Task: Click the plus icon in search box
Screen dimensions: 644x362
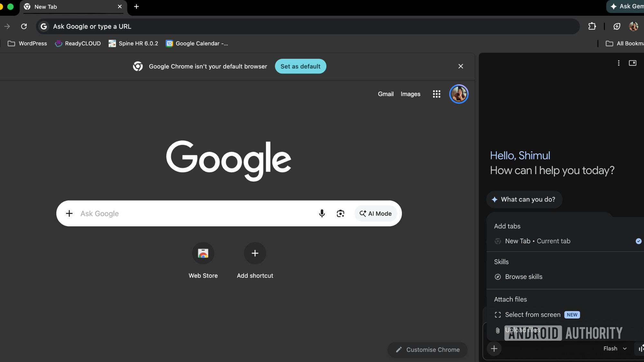Action: (69, 213)
